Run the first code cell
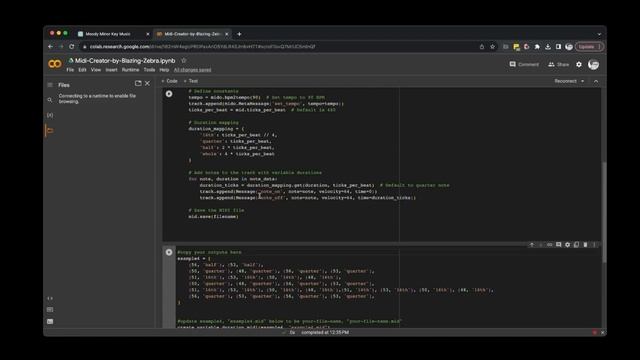Screen dimensions: 640x360 point(169,94)
